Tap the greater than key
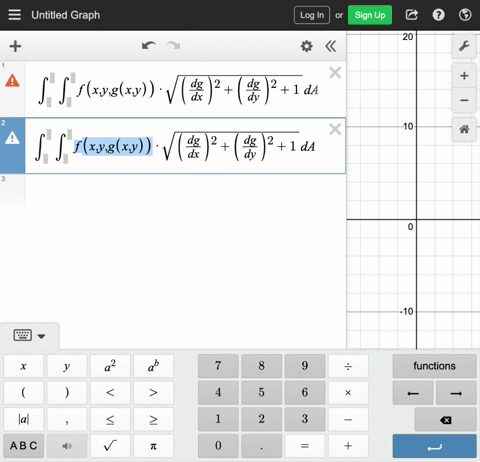This screenshot has height=462, width=480. [x=153, y=393]
